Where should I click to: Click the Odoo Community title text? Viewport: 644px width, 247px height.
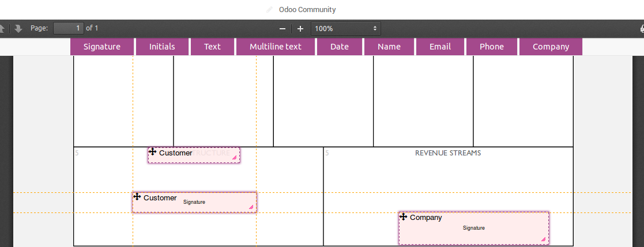coord(307,9)
